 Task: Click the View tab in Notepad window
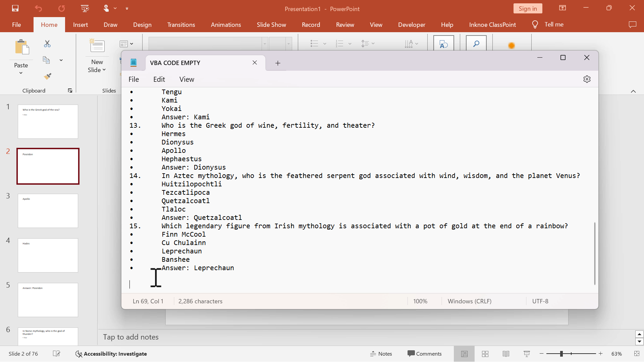point(186,79)
